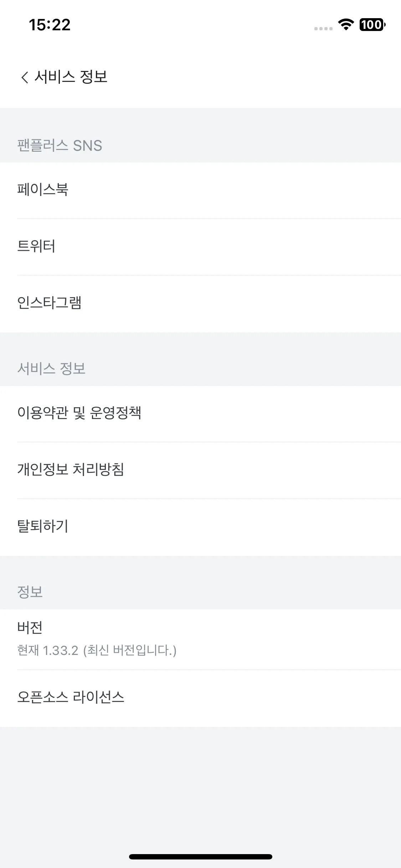Tap the cellular signal dots icon
The width and height of the screenshot is (401, 868).
tap(323, 29)
